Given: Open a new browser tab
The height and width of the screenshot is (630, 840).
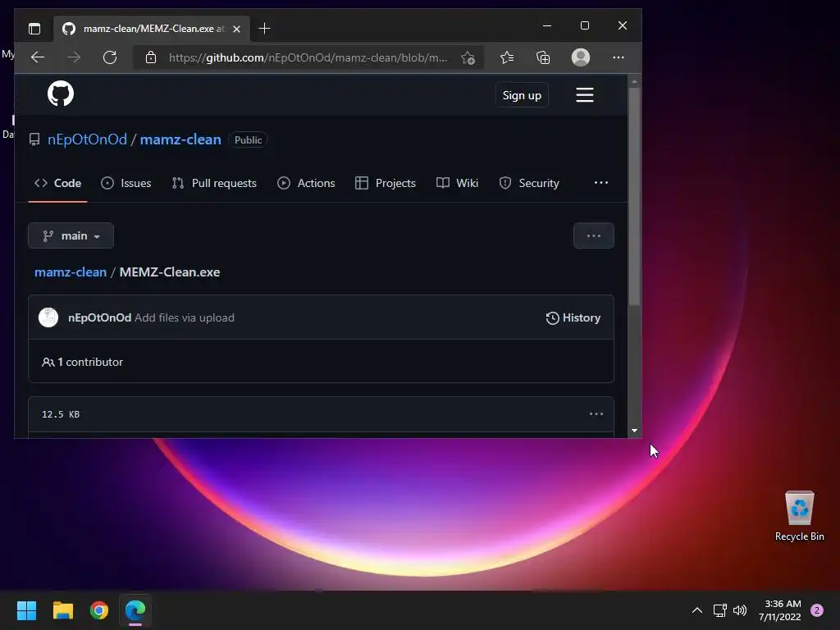Looking at the screenshot, I should (264, 29).
